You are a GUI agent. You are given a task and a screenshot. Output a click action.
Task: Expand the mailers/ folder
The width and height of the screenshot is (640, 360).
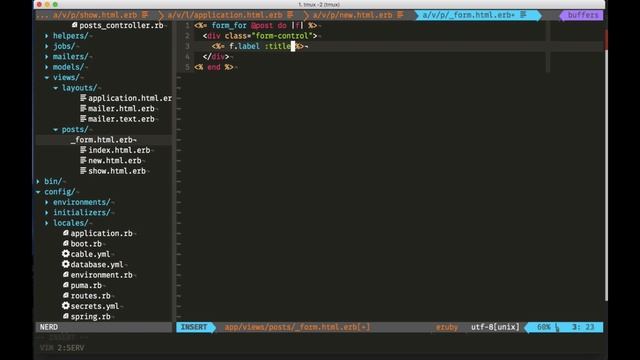pyautogui.click(x=47, y=57)
